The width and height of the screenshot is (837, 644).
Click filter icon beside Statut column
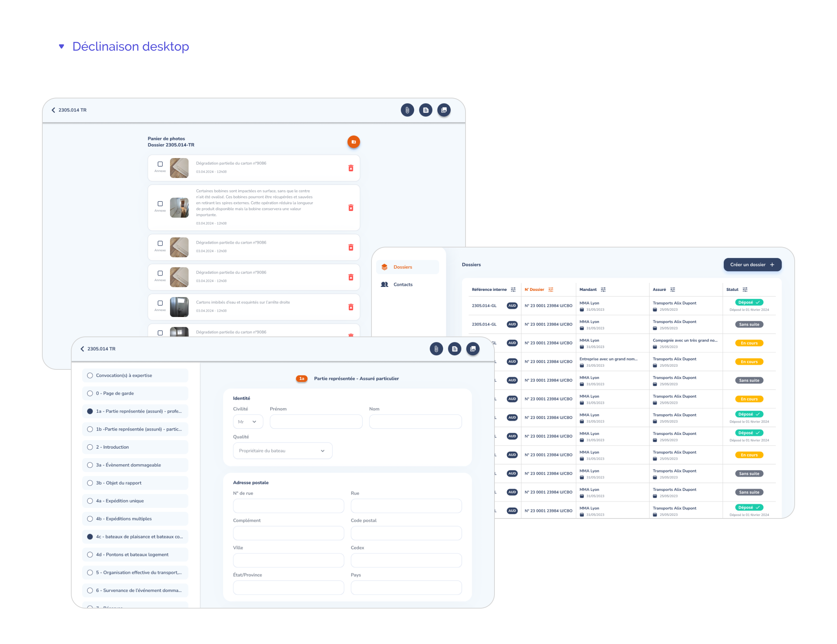coord(745,290)
